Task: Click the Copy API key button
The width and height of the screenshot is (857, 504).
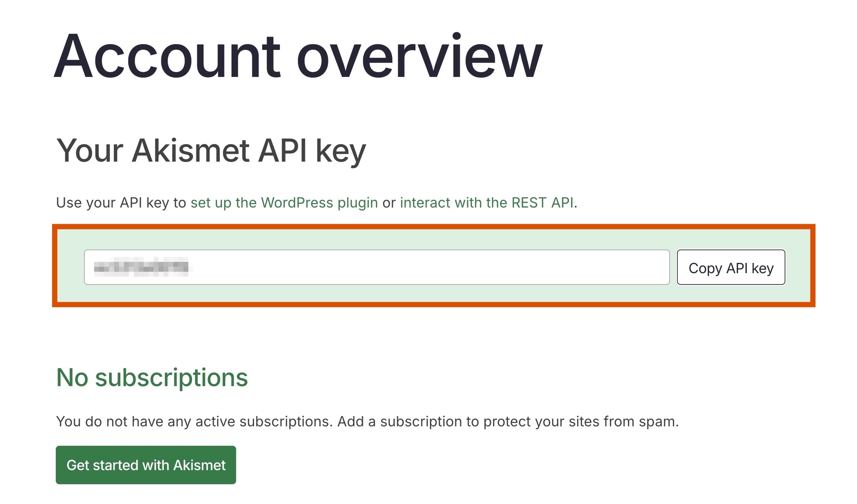Action: (x=731, y=268)
